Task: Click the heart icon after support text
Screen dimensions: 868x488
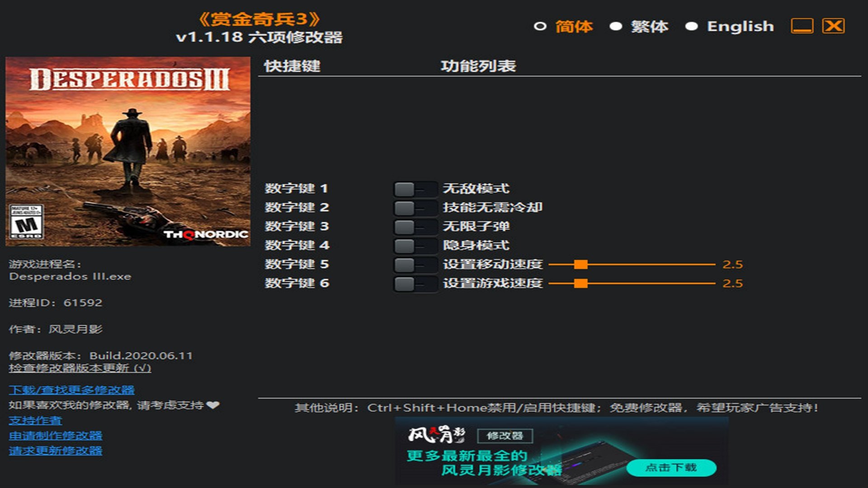Action: pos(212,405)
